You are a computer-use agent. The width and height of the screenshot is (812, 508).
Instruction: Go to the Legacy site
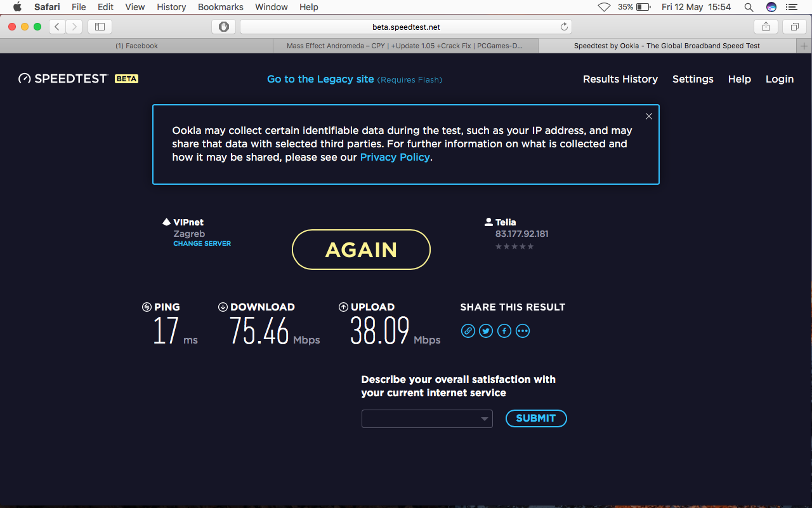320,79
